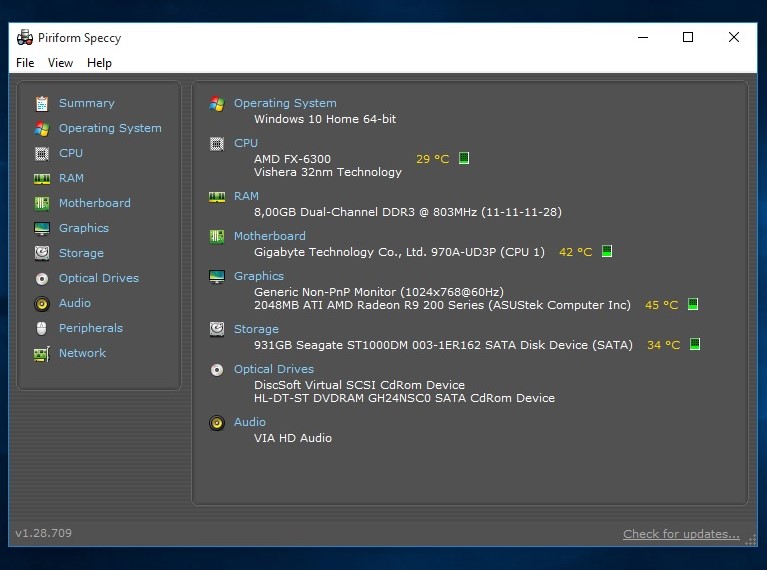Click the Audio speaker icon in sidebar
Screen dimensions: 767x570
point(42,304)
